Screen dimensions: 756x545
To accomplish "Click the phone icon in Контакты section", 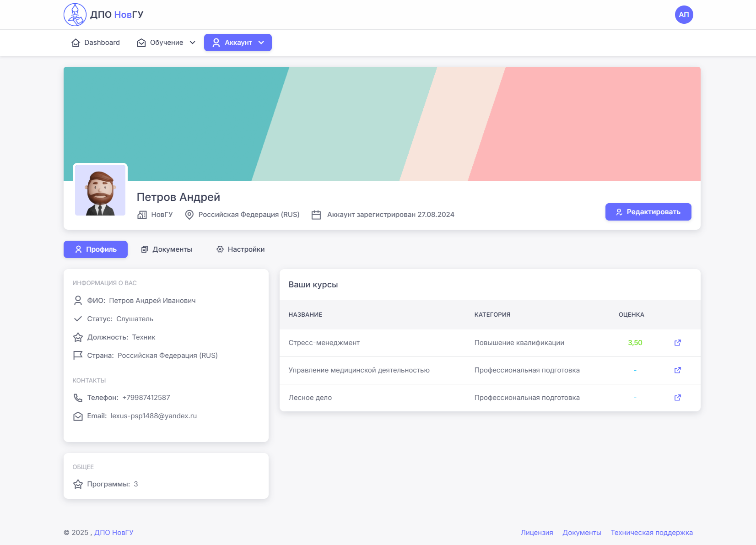I will pyautogui.click(x=78, y=398).
